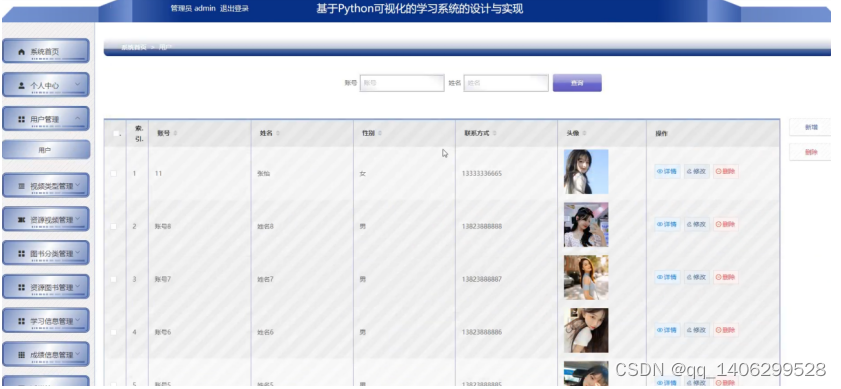Viewport: 841px width, 389px height.
Task: Open the avatar thumbnail of 账号6
Action: pos(586,330)
